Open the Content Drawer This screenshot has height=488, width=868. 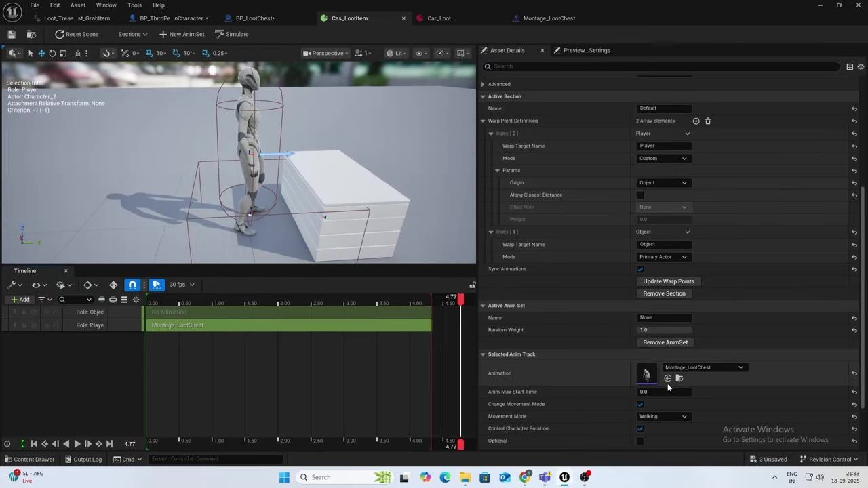click(x=29, y=459)
